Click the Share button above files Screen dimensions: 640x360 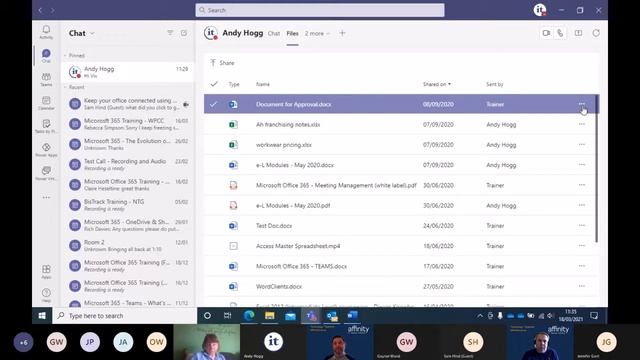pyautogui.click(x=222, y=63)
